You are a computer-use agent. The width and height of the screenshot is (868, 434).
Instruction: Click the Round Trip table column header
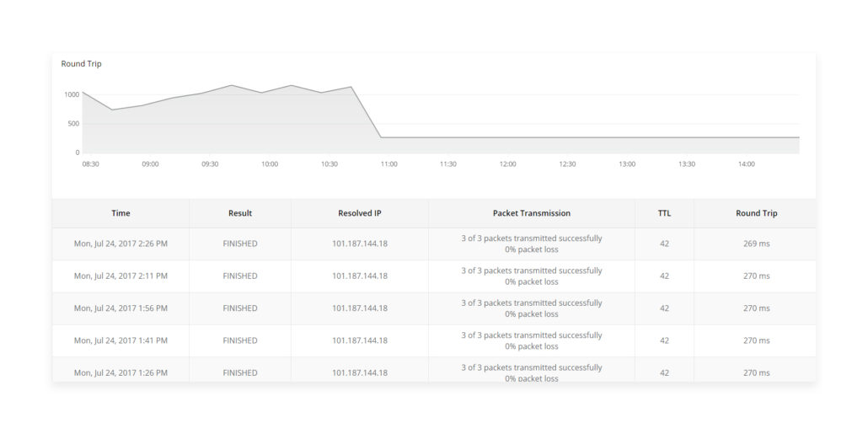pos(756,213)
